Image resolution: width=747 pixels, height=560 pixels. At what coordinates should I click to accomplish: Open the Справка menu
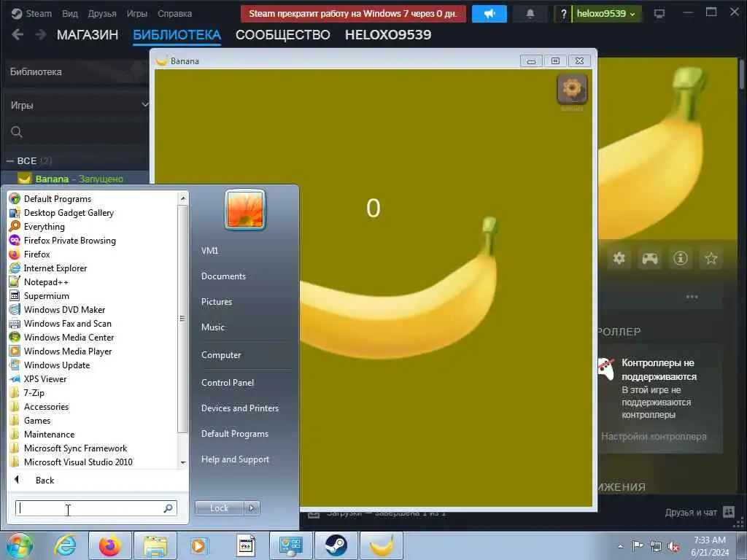[174, 14]
